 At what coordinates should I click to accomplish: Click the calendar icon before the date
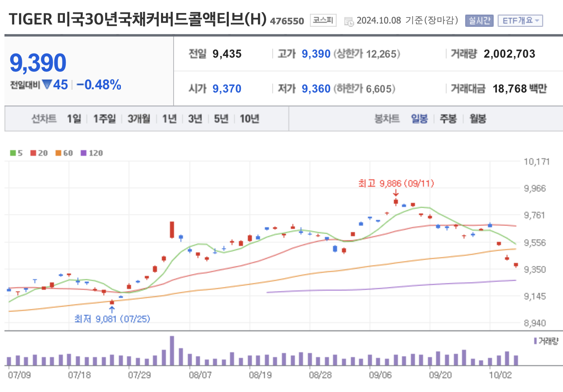349,22
